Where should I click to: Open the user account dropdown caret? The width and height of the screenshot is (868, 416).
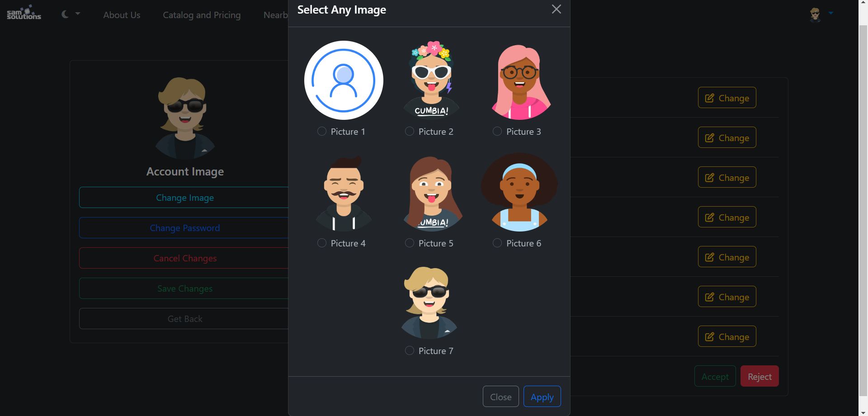(x=830, y=14)
